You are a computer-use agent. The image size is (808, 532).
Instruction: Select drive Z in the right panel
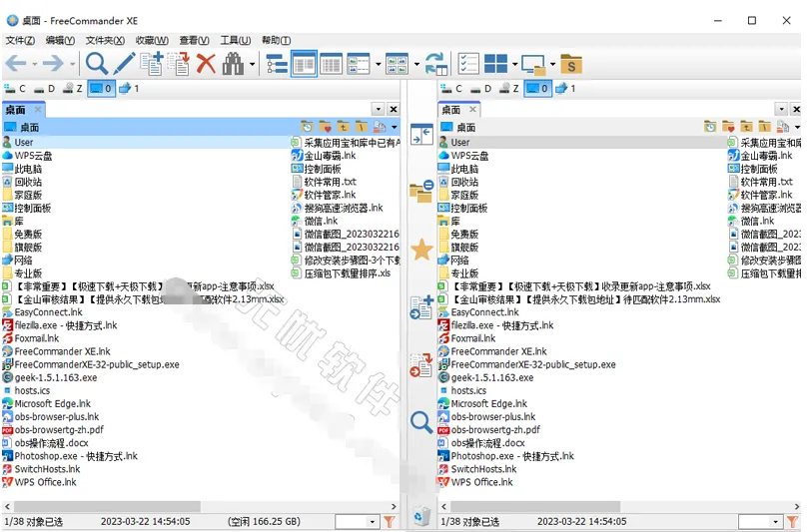509,89
